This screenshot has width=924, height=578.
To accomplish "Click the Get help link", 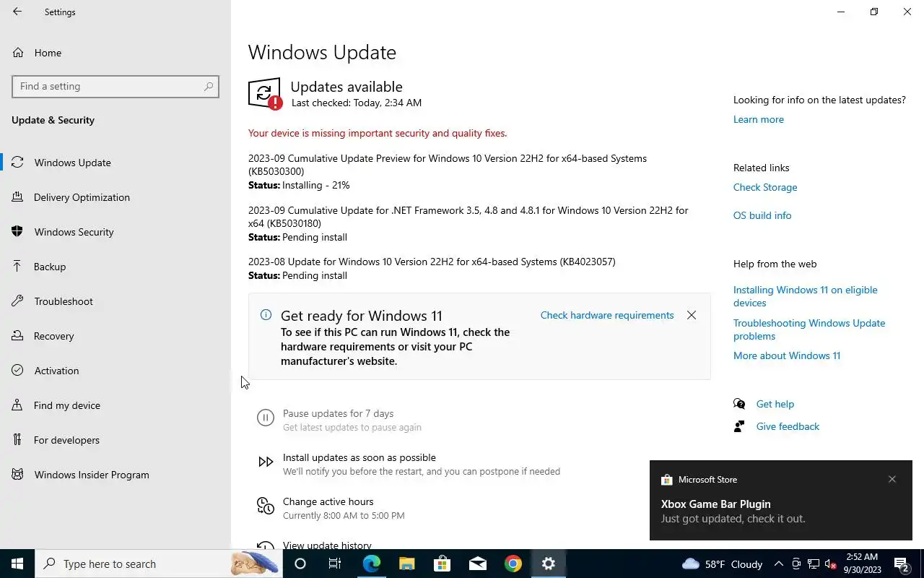I will (x=775, y=404).
